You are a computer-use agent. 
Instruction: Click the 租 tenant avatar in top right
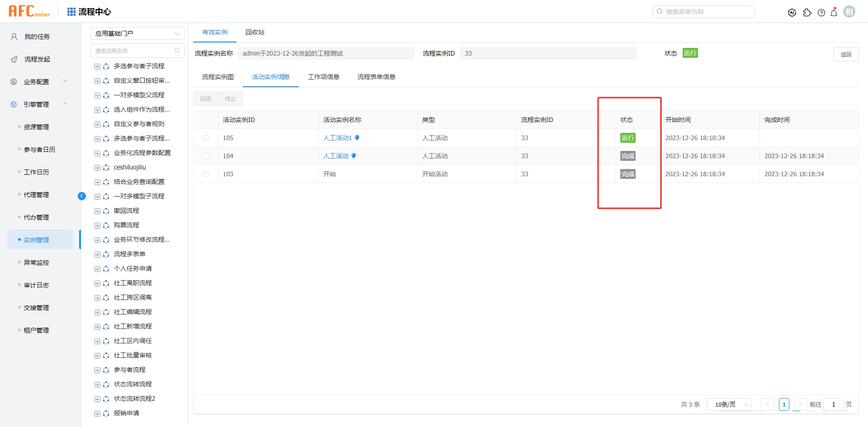click(849, 11)
